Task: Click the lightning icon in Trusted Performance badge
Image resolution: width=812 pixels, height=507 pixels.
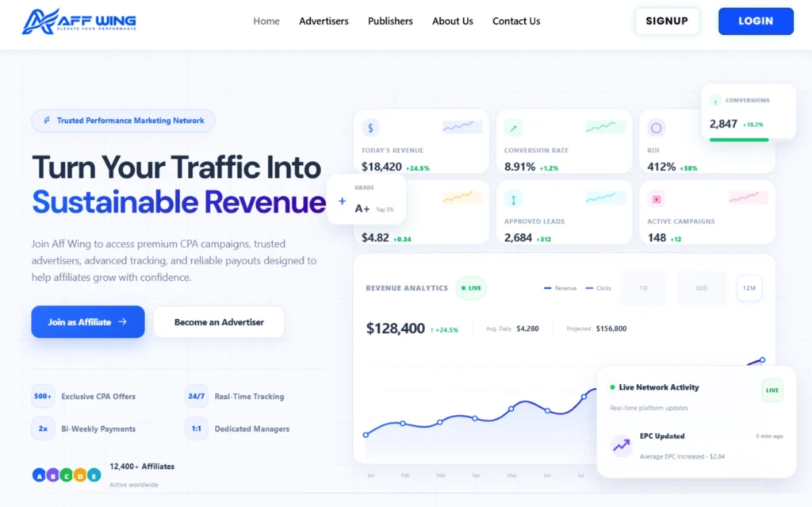Action: coord(47,121)
